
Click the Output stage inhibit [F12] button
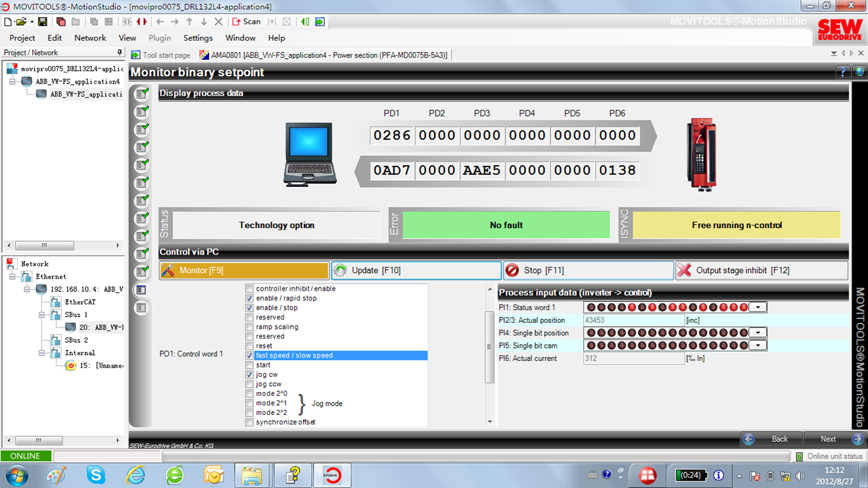[761, 270]
